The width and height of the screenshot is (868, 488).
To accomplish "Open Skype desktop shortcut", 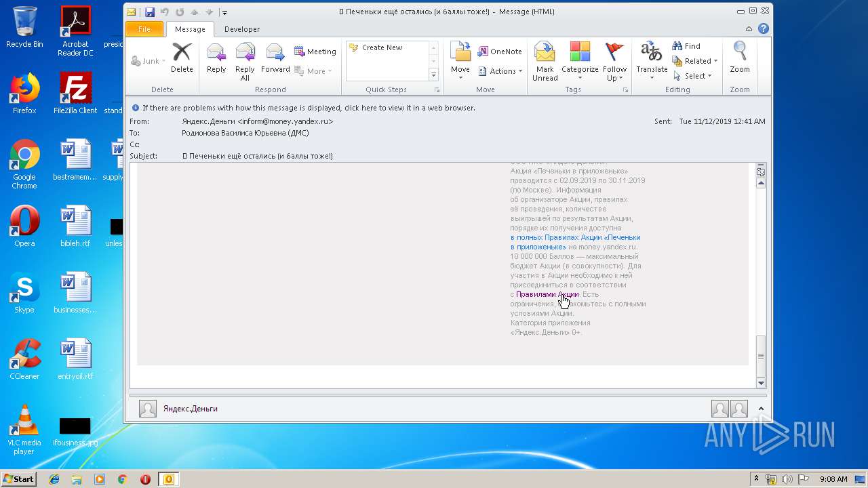I will click(24, 293).
